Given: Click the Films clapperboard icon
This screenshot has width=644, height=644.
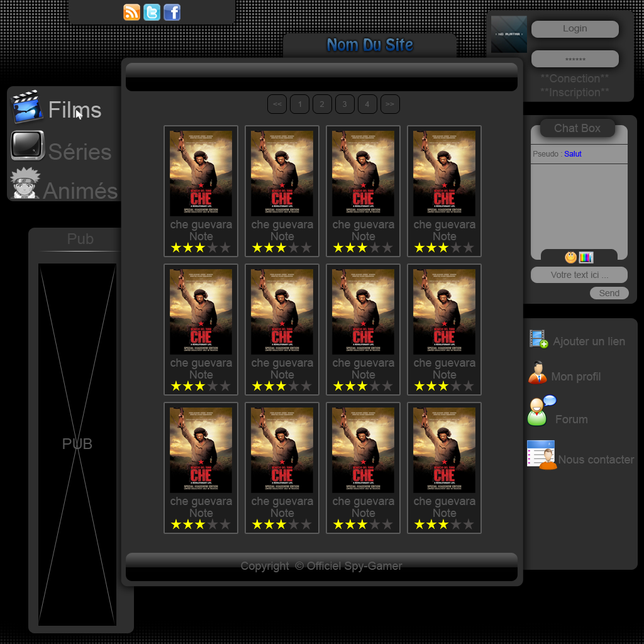Looking at the screenshot, I should pyautogui.click(x=27, y=107).
